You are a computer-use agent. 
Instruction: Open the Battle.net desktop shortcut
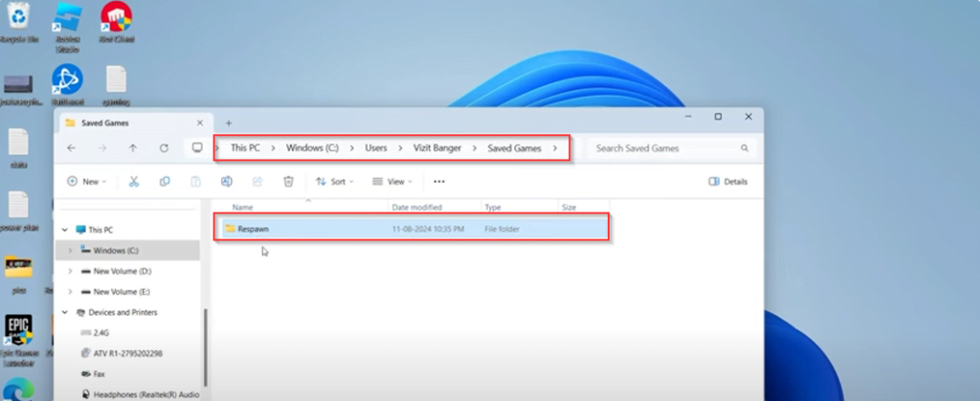[67, 84]
